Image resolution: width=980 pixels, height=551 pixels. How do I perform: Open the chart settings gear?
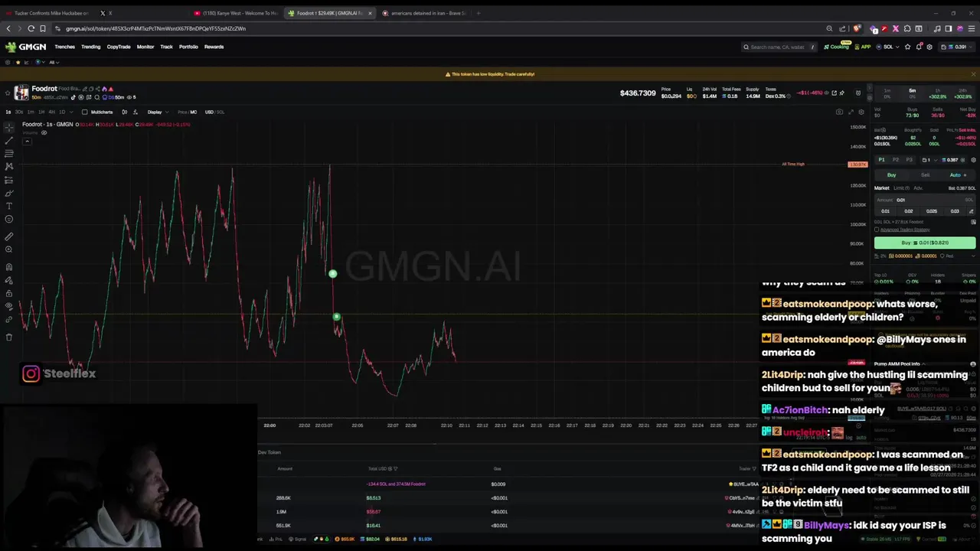tap(861, 112)
